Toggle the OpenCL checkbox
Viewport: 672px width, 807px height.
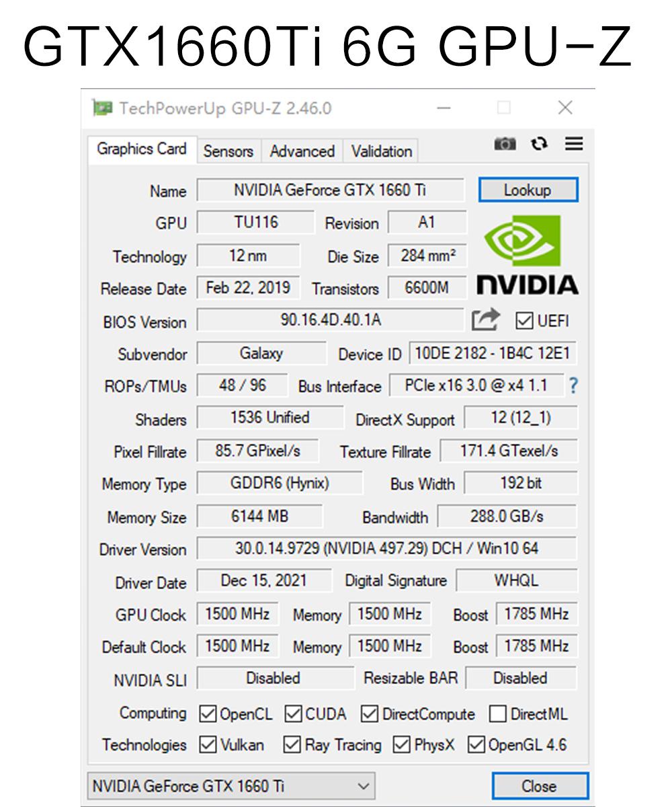(x=208, y=714)
